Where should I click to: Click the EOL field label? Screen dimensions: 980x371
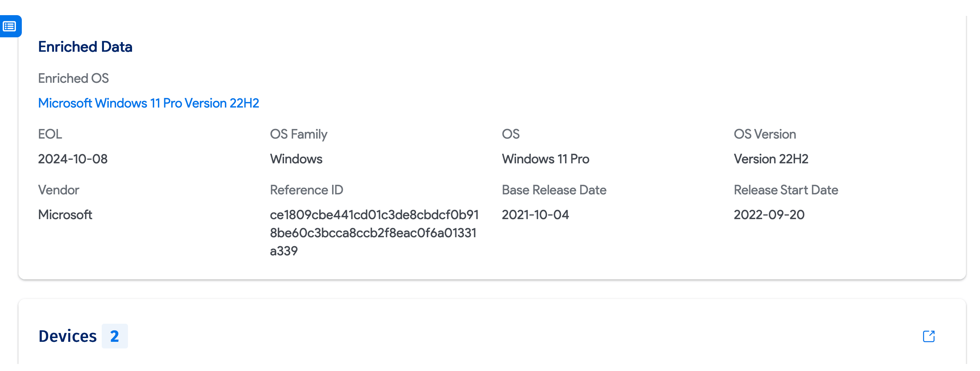[x=50, y=134]
